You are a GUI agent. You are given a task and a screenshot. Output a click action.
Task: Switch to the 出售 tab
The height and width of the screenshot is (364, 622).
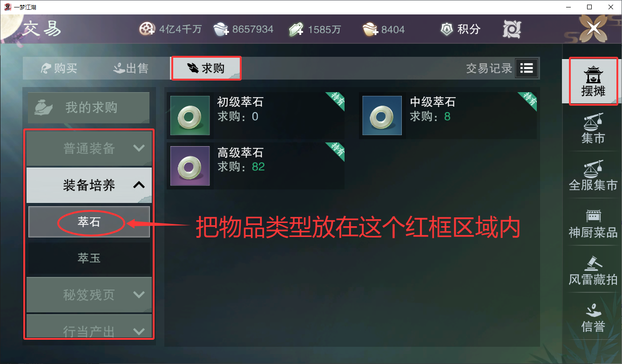(131, 68)
